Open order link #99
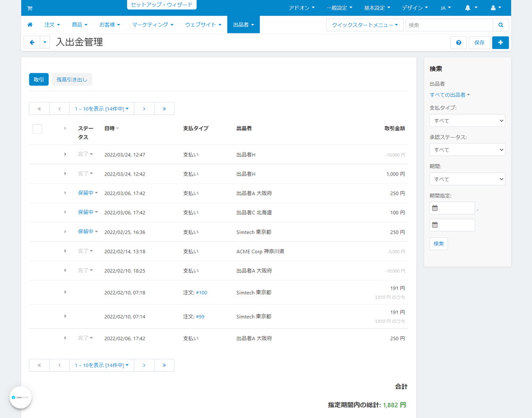The width and height of the screenshot is (532, 418). 200,316
